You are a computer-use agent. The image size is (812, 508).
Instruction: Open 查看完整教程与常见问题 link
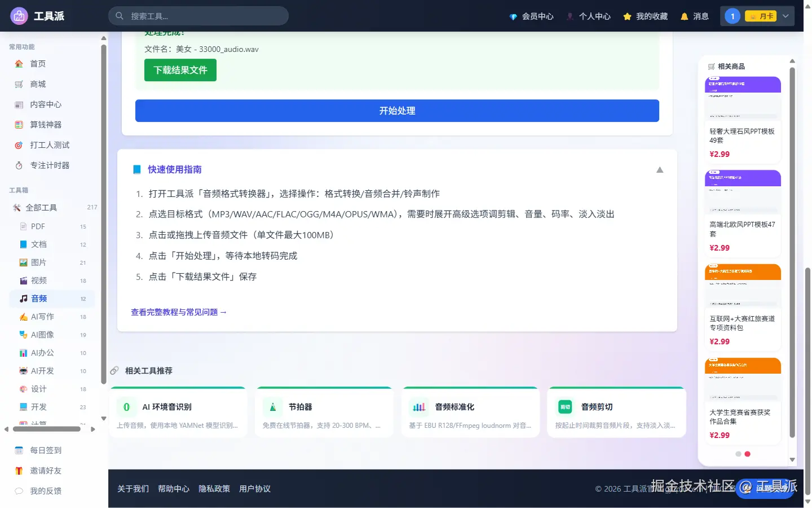179,312
